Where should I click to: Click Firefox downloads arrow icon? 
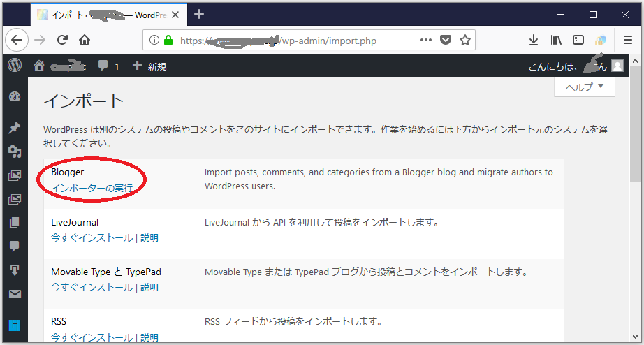coord(534,41)
